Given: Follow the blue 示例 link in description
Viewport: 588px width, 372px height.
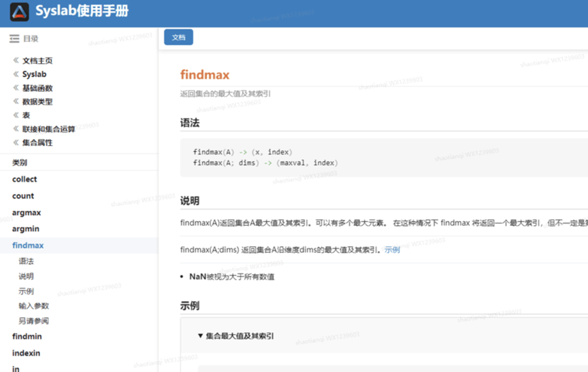Looking at the screenshot, I should (392, 250).
